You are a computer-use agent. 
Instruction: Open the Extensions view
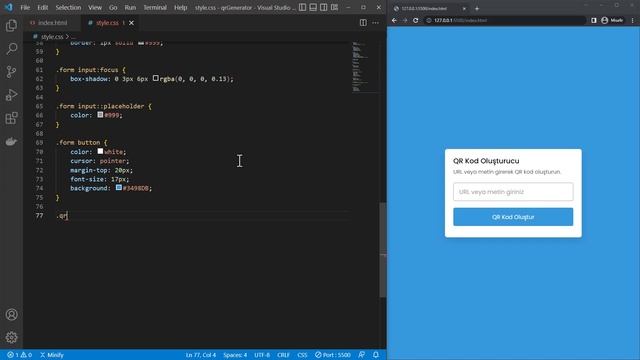point(11,118)
